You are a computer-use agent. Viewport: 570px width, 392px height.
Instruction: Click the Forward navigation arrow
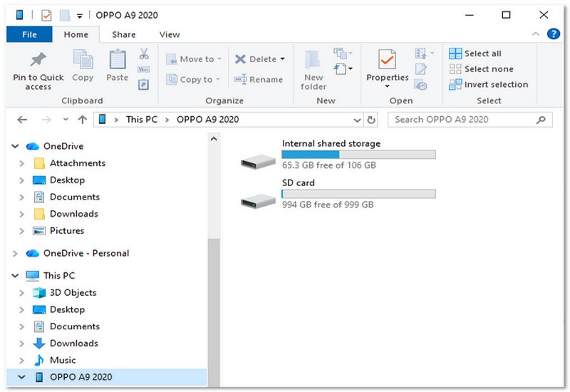[x=46, y=120]
